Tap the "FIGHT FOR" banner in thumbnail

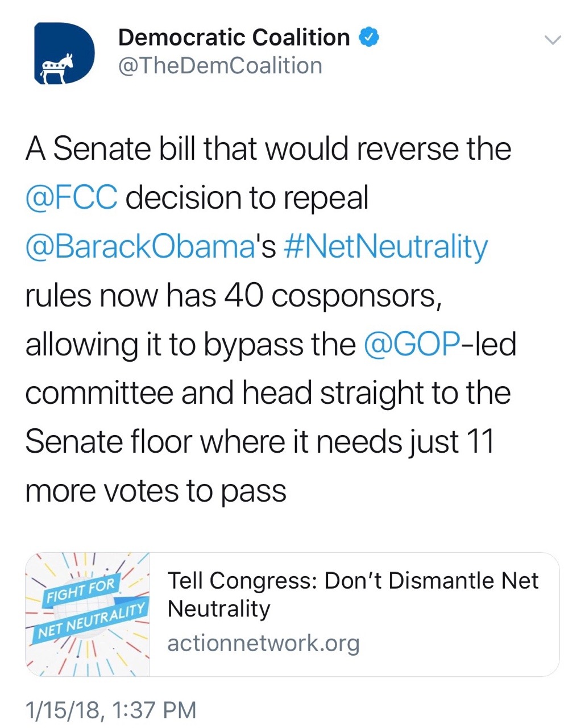coord(81,591)
